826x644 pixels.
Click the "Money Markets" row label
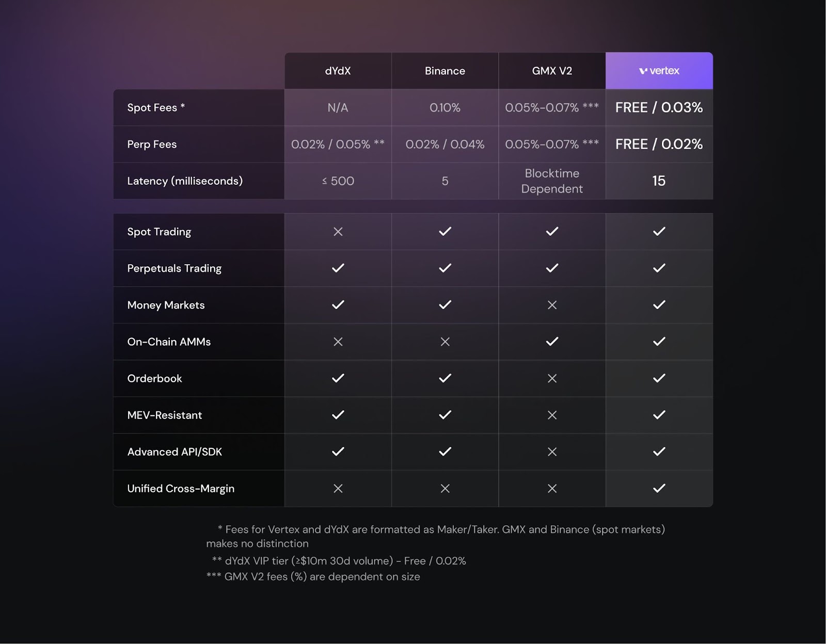pos(166,305)
